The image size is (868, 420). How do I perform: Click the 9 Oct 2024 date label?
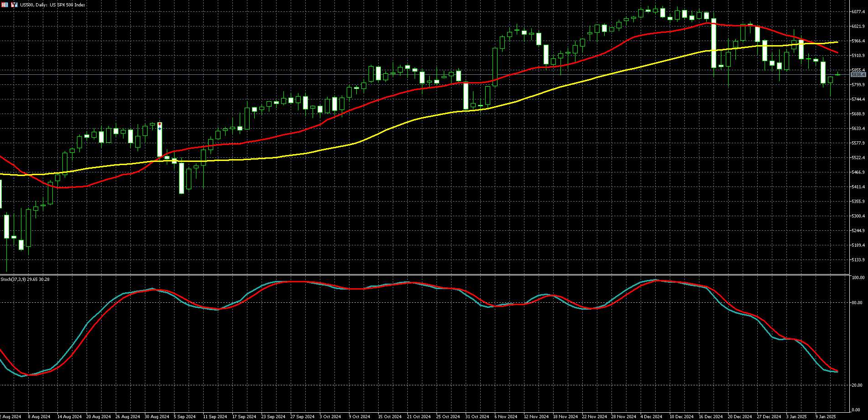pos(360,417)
